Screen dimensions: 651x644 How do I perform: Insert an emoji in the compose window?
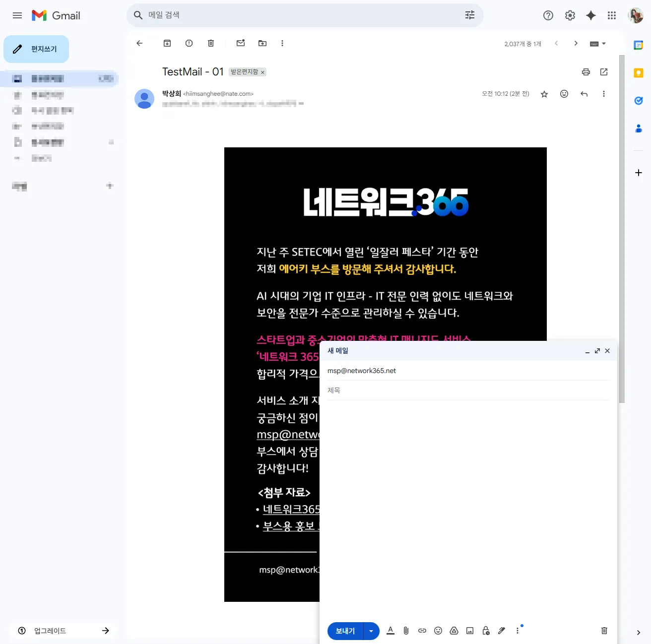438,631
